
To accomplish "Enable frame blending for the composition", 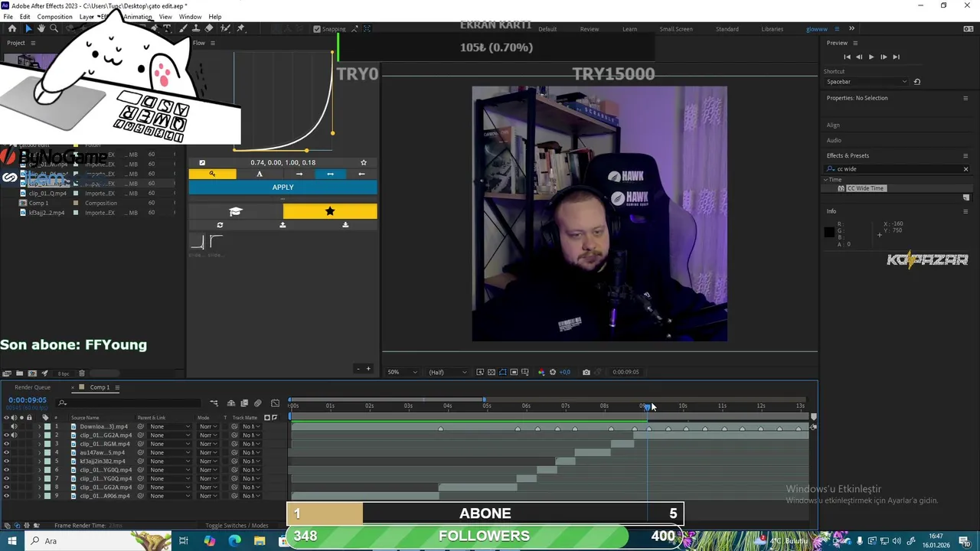I will [244, 403].
